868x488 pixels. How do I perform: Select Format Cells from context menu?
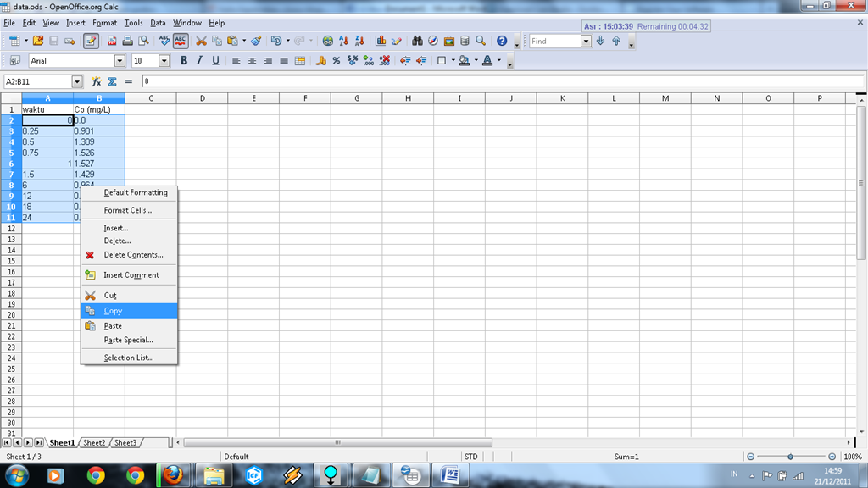tap(129, 210)
